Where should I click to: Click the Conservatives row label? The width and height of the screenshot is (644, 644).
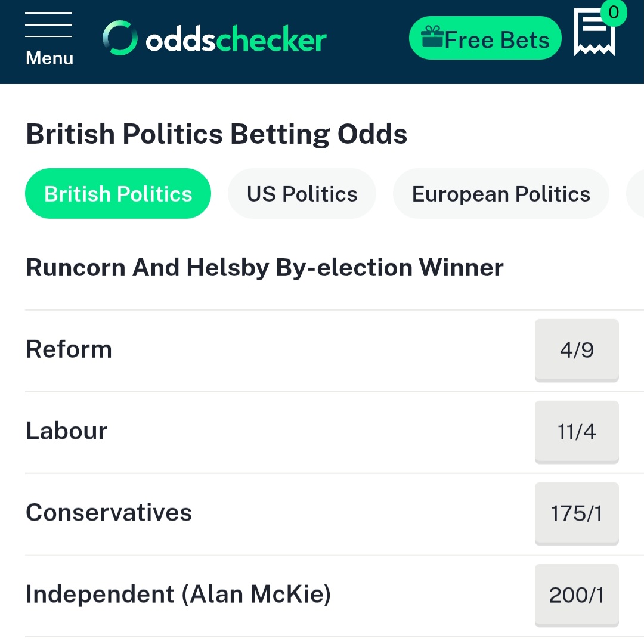click(x=109, y=513)
